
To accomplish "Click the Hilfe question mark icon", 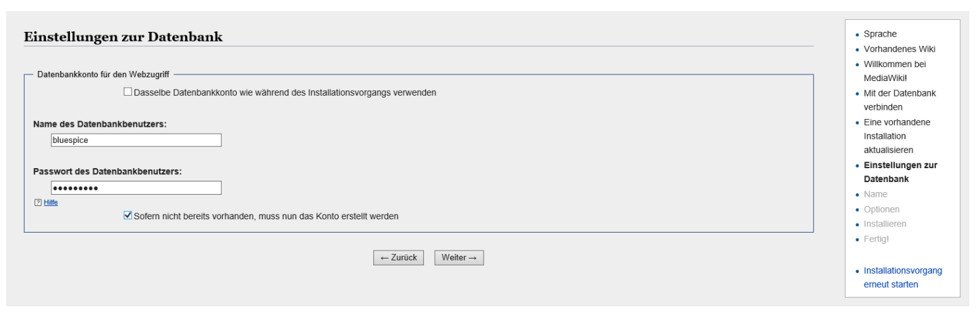I will coord(38,203).
